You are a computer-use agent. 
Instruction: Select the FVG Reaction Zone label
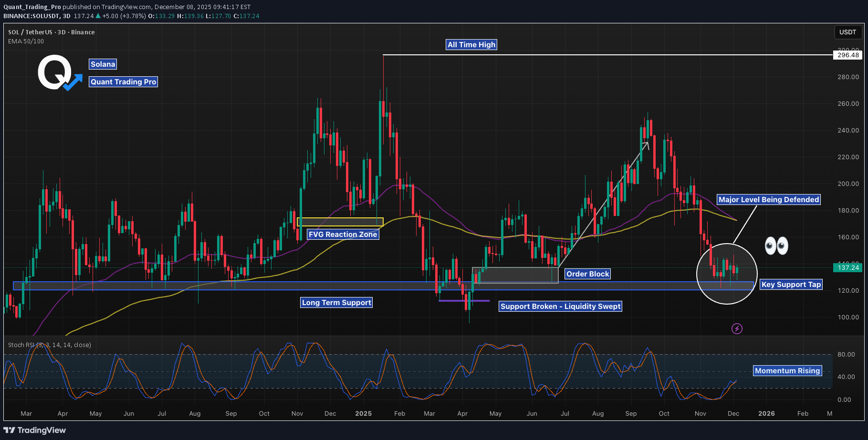pyautogui.click(x=342, y=235)
